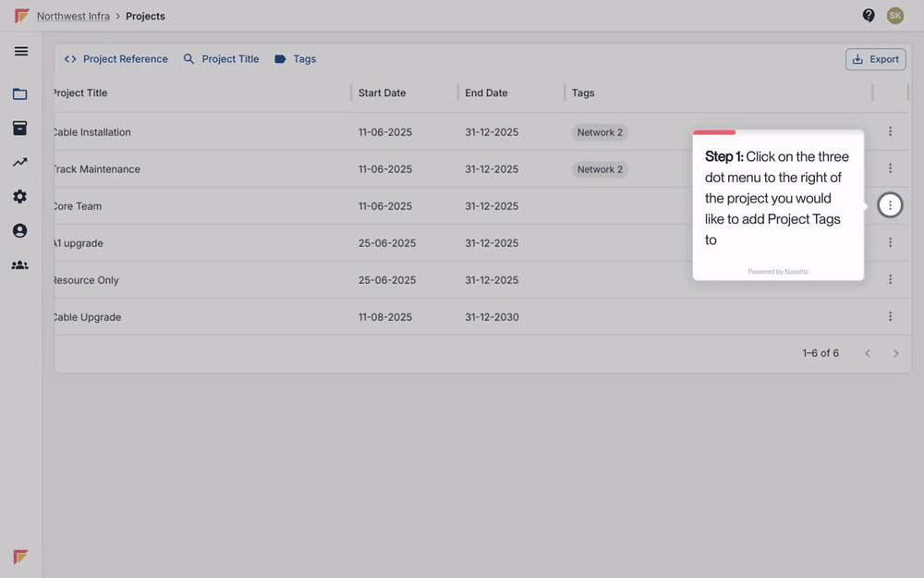Click the app logo beside Northwest Infra
924x578 pixels.
[22, 16]
